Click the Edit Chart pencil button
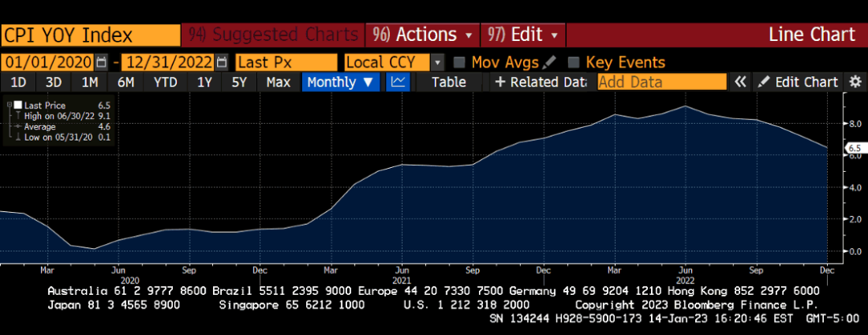The image size is (868, 335). click(798, 82)
